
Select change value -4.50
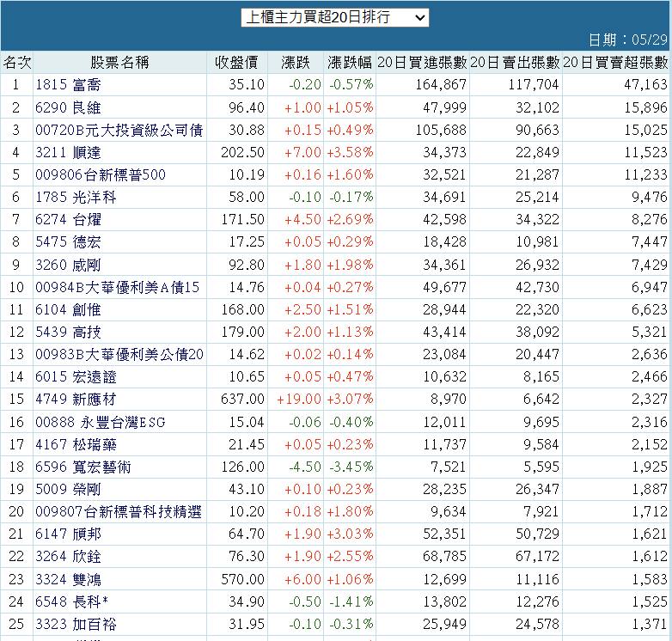pyautogui.click(x=305, y=467)
